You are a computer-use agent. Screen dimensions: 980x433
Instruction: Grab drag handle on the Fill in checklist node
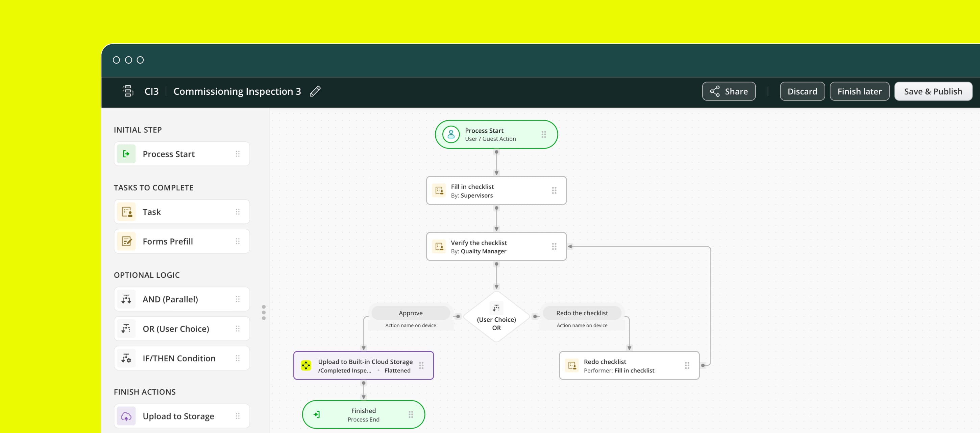554,190
